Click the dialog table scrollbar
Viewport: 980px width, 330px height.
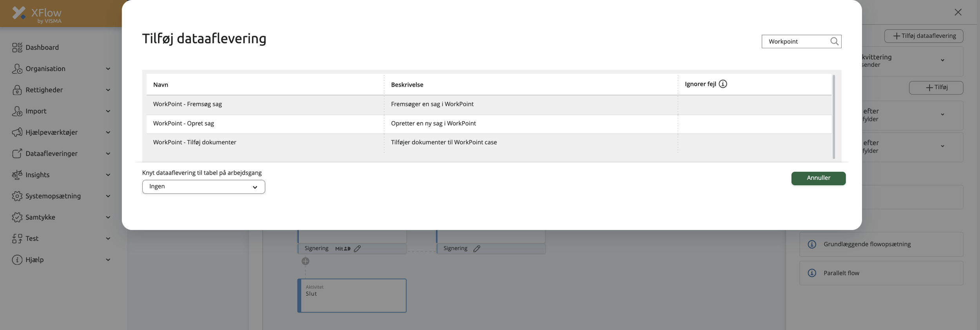click(833, 117)
